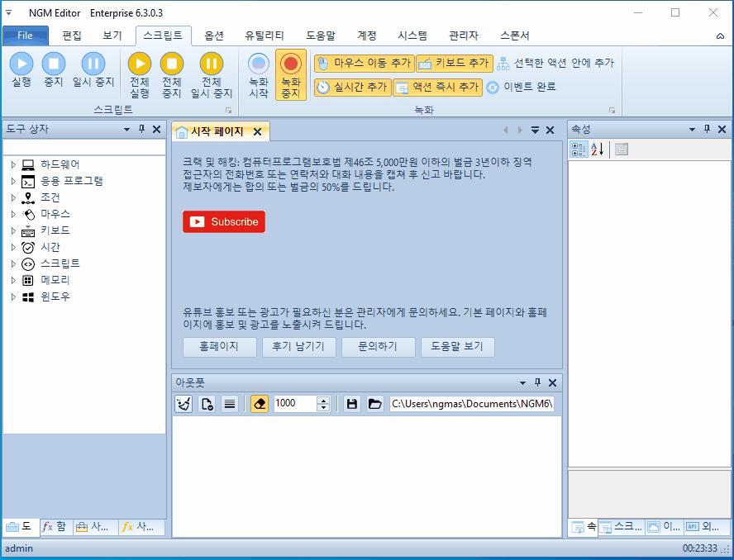This screenshot has height=560, width=734.
Task: Open 녹화 group dialog launcher
Action: click(x=612, y=111)
